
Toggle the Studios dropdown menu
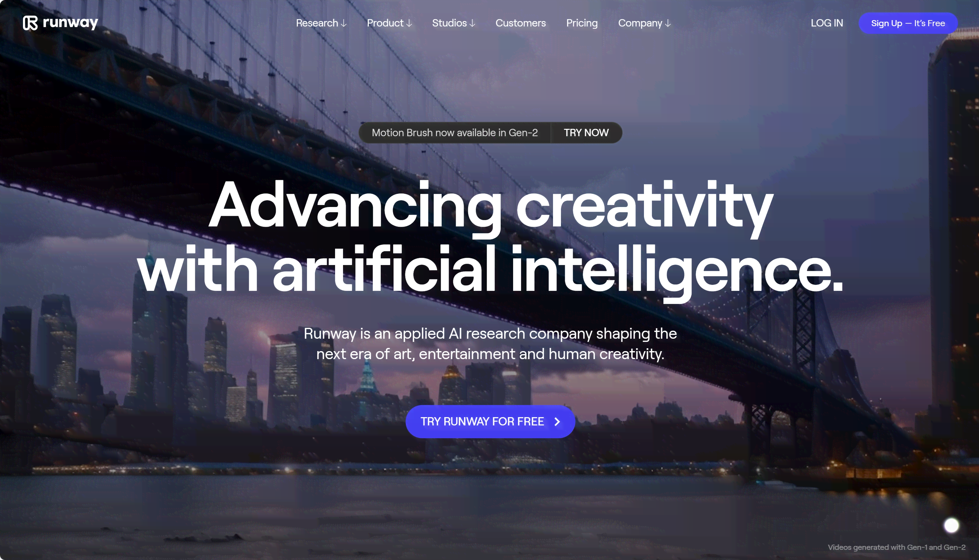tap(454, 23)
